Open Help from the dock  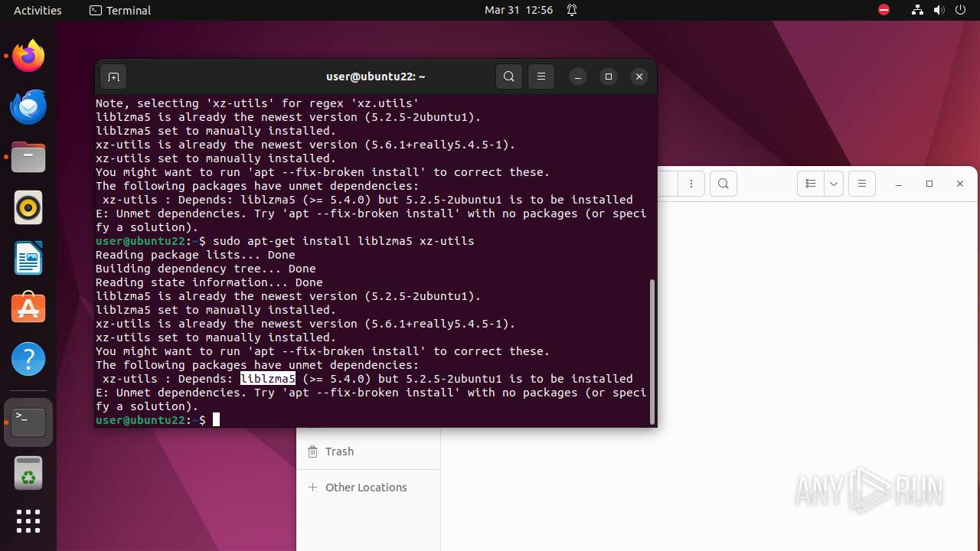tap(28, 359)
